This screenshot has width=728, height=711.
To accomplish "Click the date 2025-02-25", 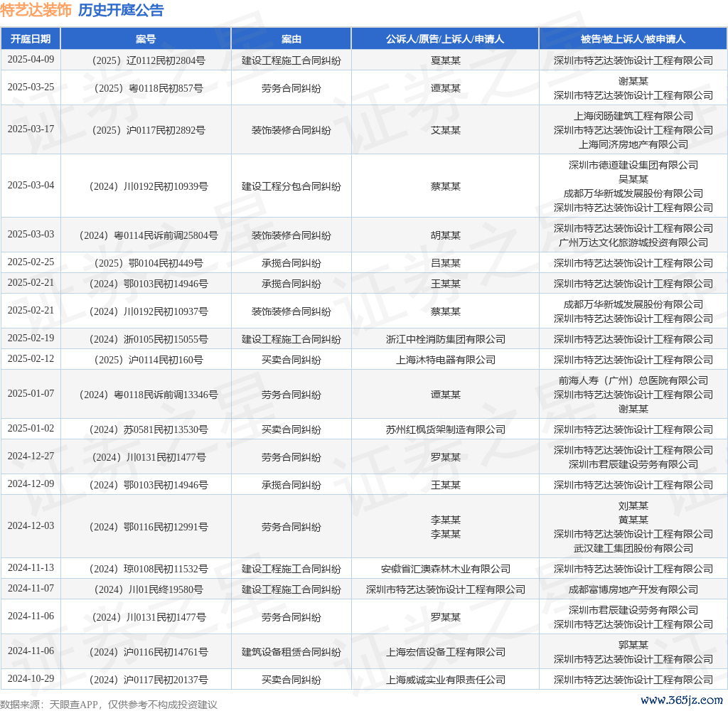I will 31,262.
